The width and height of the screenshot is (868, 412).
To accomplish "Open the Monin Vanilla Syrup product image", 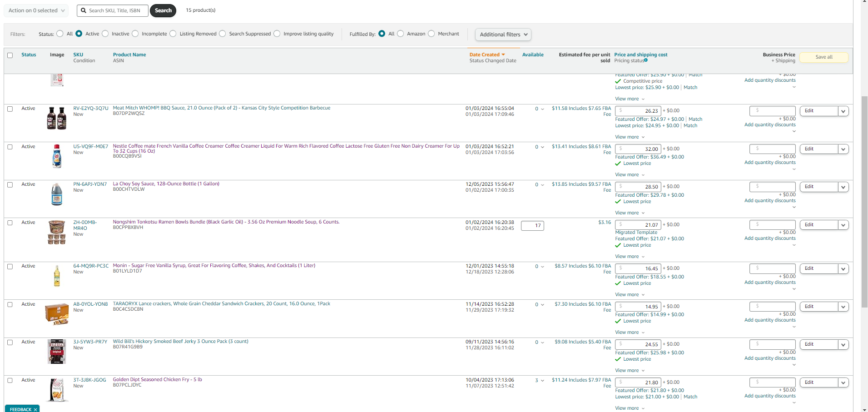I will pos(57,276).
